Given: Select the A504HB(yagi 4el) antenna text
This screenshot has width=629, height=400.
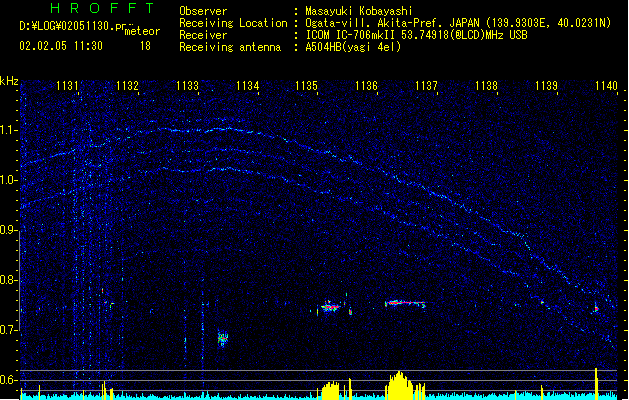Looking at the screenshot, I should [353, 47].
